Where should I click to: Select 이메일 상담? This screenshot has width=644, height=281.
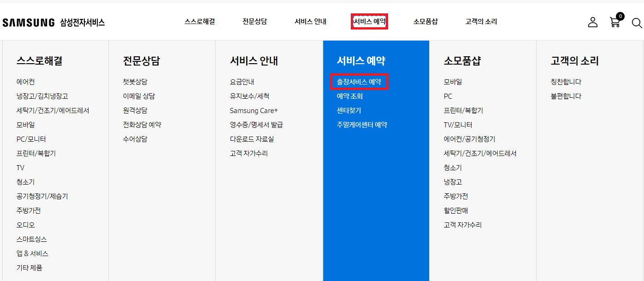pos(139,96)
